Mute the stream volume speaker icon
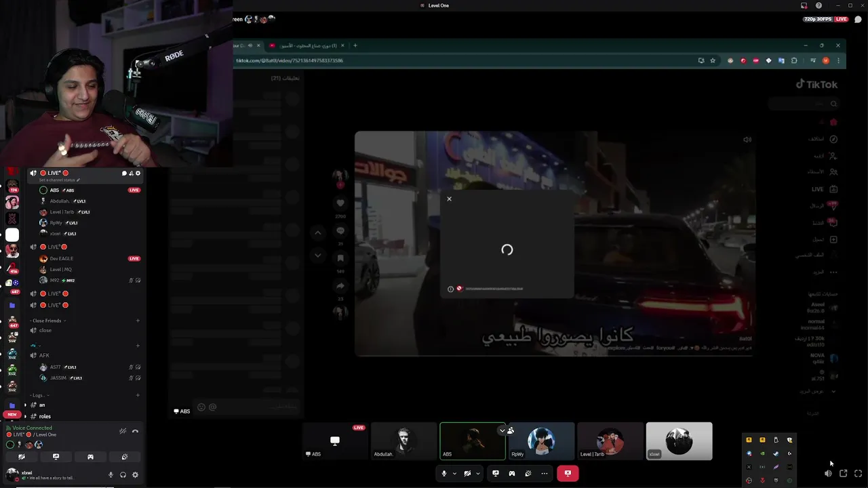The width and height of the screenshot is (868, 488). click(x=828, y=473)
